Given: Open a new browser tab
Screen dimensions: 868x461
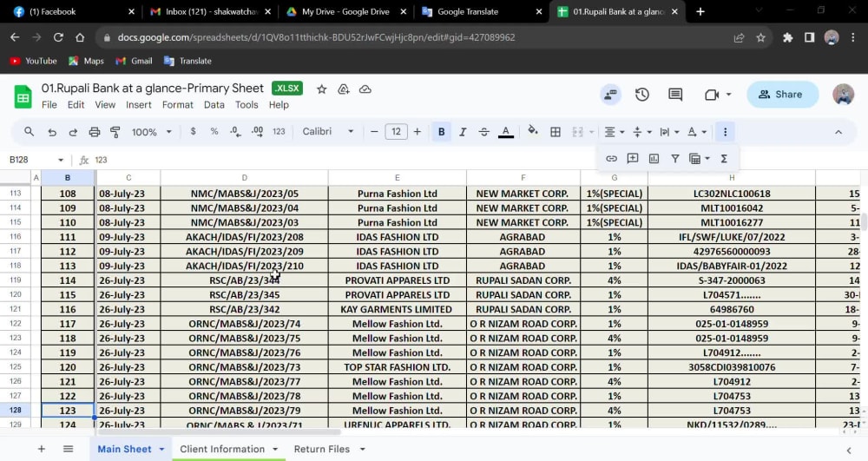Looking at the screenshot, I should pos(700,11).
